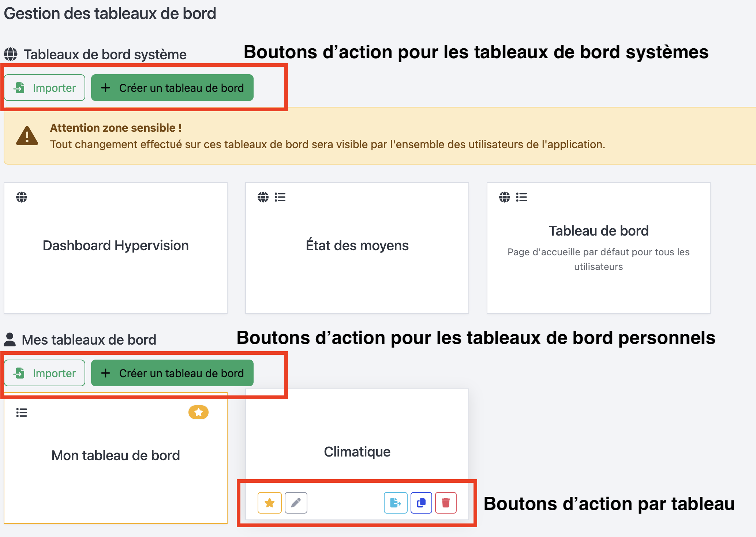Click the list icon on Mon tableau de bord card
756x537 pixels.
22,413
